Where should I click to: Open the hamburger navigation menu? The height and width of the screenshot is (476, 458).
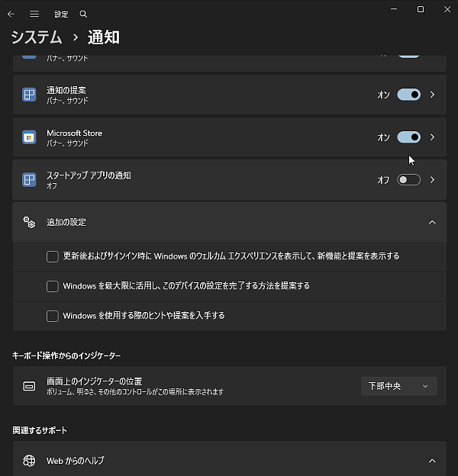pos(34,14)
